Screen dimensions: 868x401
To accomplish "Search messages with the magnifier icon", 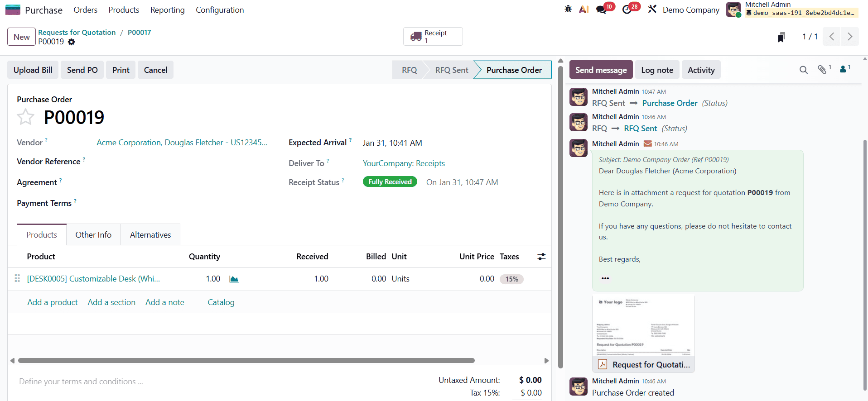I will [803, 70].
